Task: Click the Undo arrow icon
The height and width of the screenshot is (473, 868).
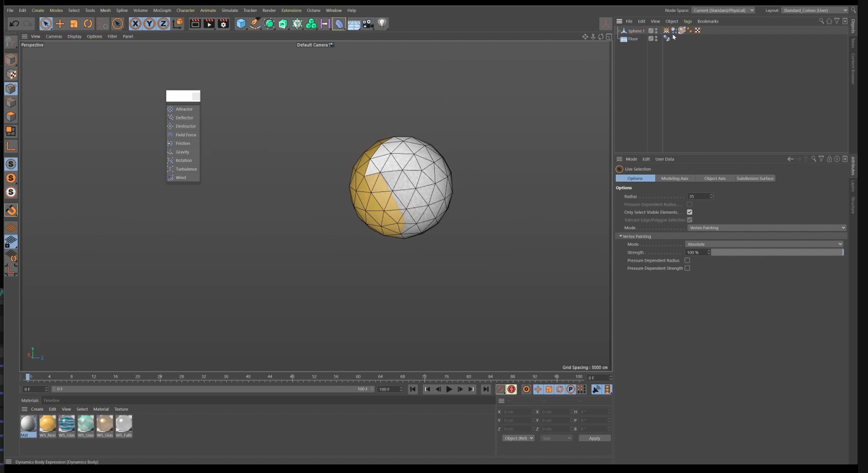Action: 14,24
